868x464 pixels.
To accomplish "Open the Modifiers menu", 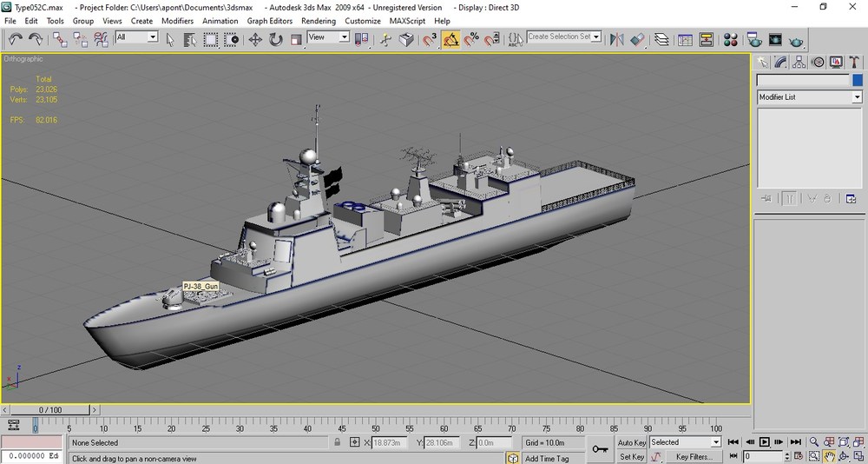I will 177,21.
